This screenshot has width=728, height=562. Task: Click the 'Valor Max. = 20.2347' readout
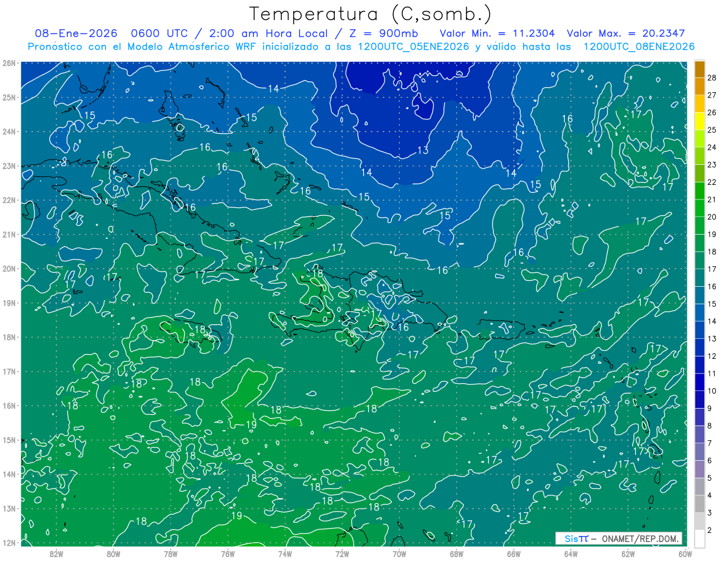pyautogui.click(x=625, y=33)
